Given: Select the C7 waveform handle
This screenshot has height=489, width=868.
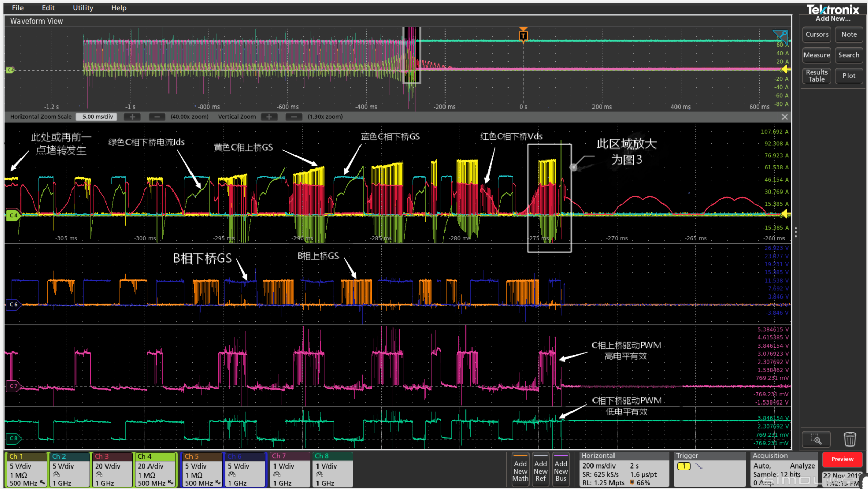Looking at the screenshot, I should pos(13,386).
